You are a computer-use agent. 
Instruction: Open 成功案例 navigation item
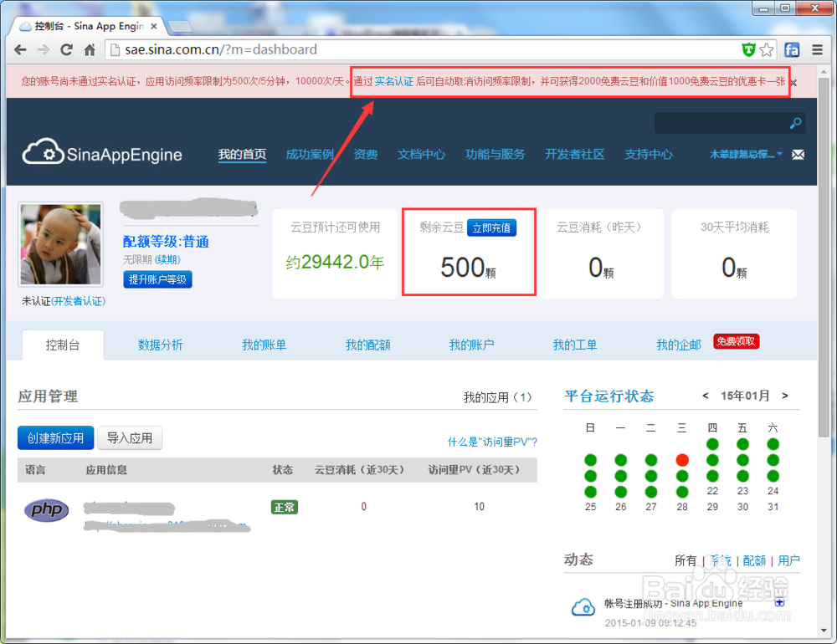[310, 154]
